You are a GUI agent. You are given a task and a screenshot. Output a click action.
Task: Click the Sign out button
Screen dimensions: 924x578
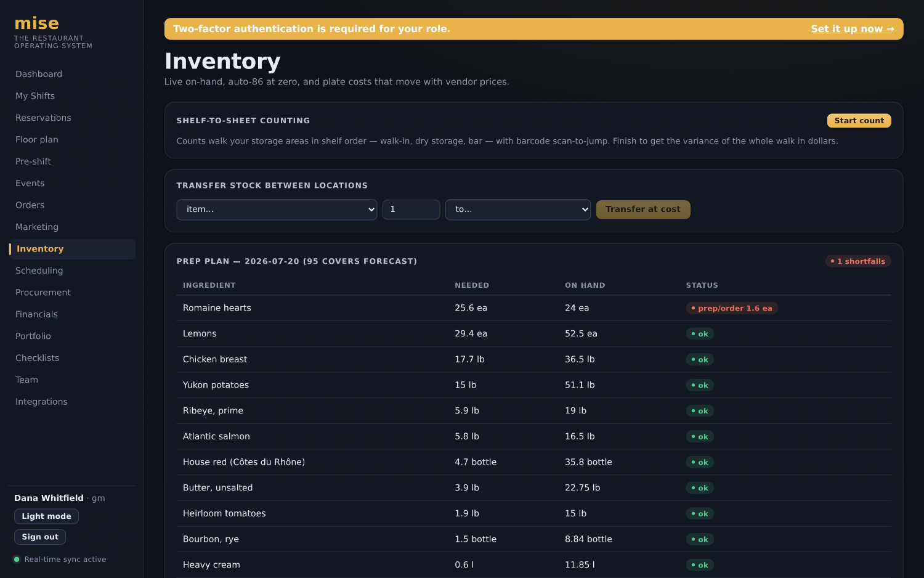(x=40, y=537)
